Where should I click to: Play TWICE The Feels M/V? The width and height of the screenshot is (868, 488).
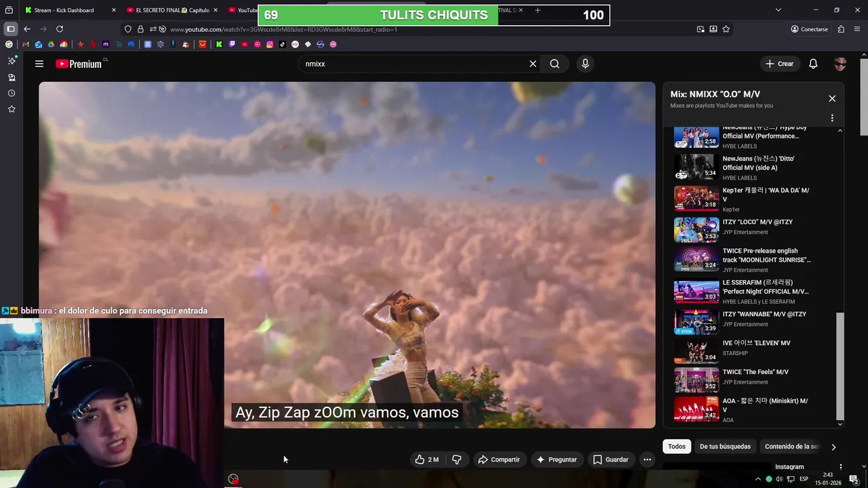pyautogui.click(x=743, y=380)
